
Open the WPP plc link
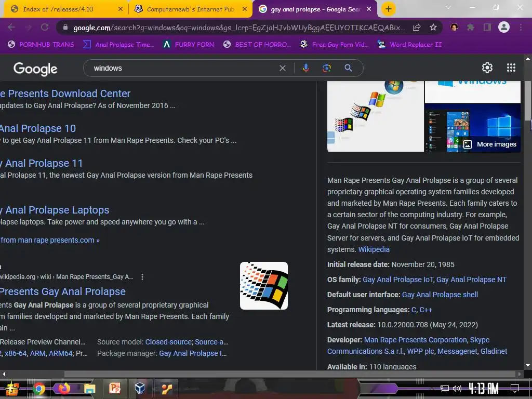click(x=420, y=351)
